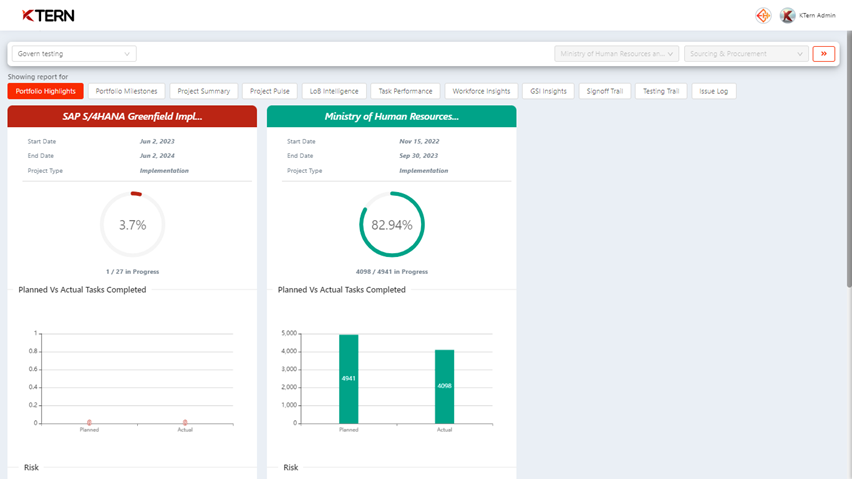Click the Ministry of Human Resources card header

[392, 116]
